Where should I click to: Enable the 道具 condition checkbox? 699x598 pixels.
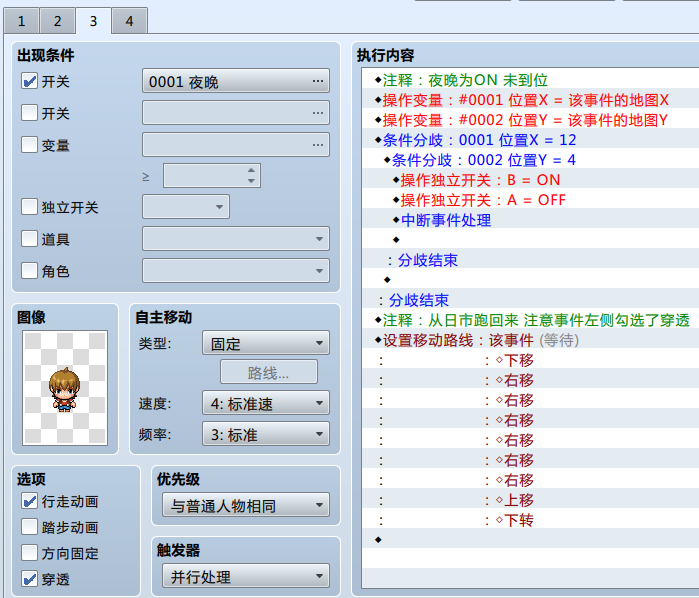coord(29,239)
